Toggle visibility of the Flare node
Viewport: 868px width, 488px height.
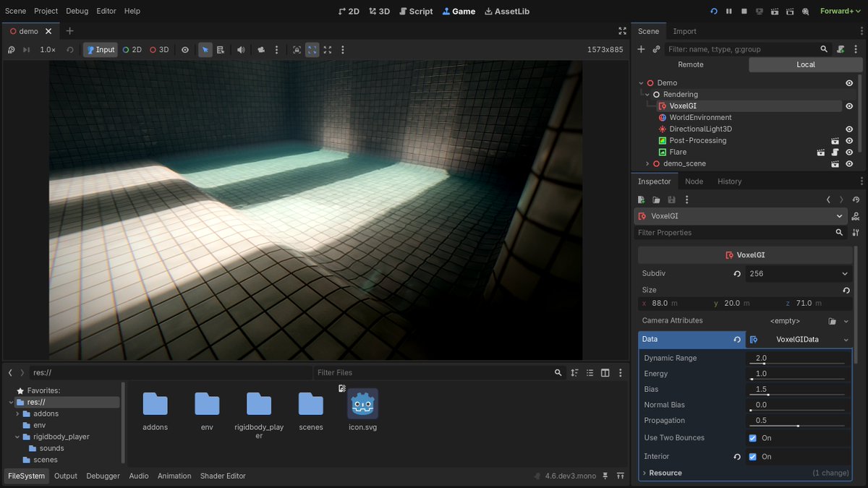848,153
